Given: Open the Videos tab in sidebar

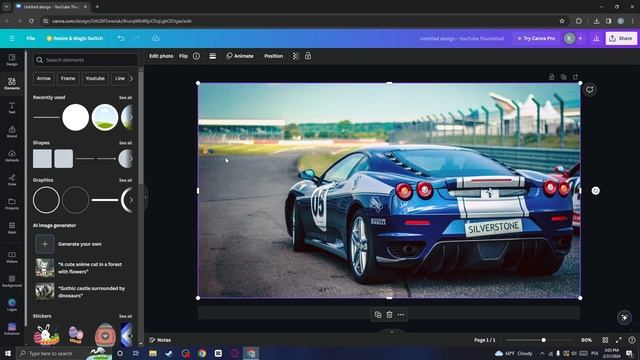Looking at the screenshot, I should 12,257.
